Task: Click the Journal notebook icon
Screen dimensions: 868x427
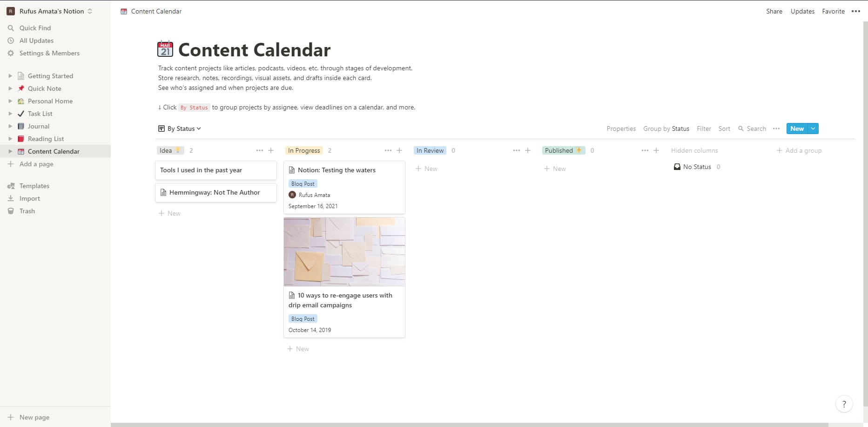Action: tap(21, 126)
